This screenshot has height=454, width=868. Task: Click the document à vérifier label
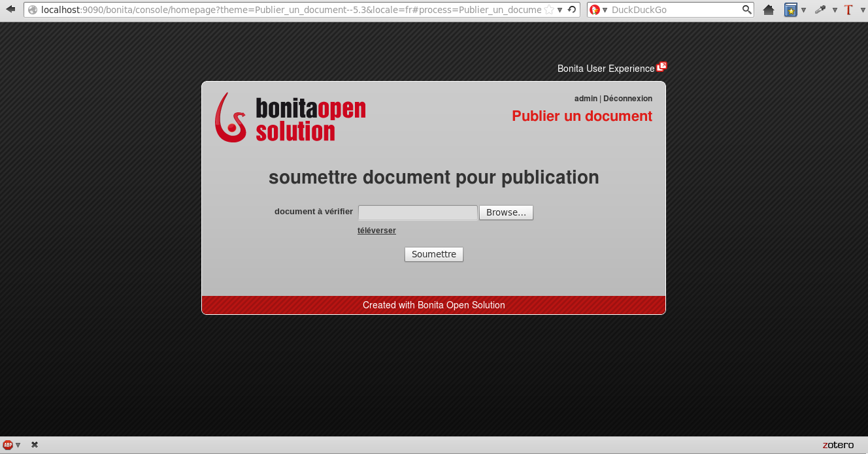(314, 212)
